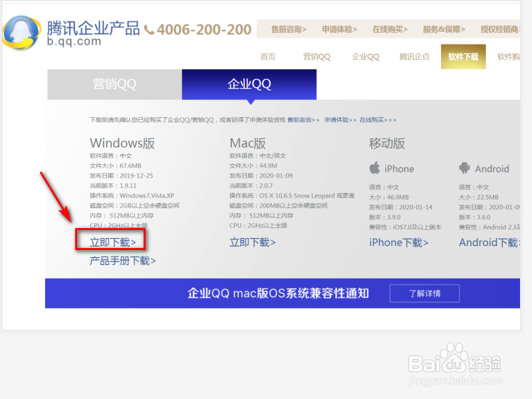Click Windows 文件大小：67.6MB text
The width and height of the screenshot is (532, 399).
tap(115, 166)
